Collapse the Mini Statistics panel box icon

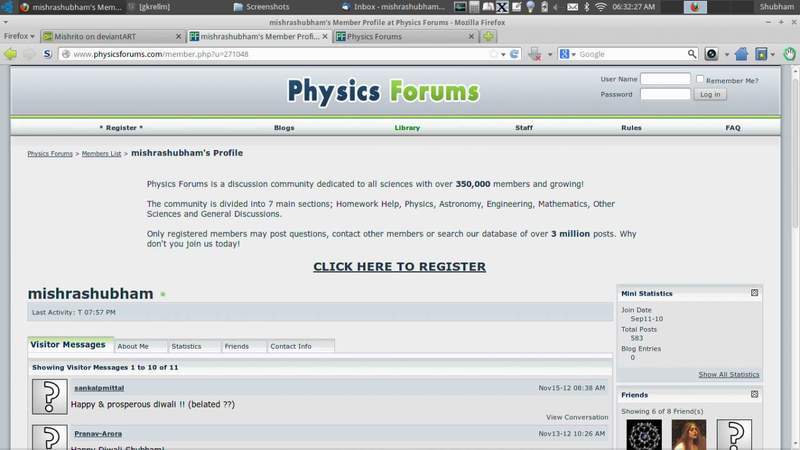tap(754, 293)
